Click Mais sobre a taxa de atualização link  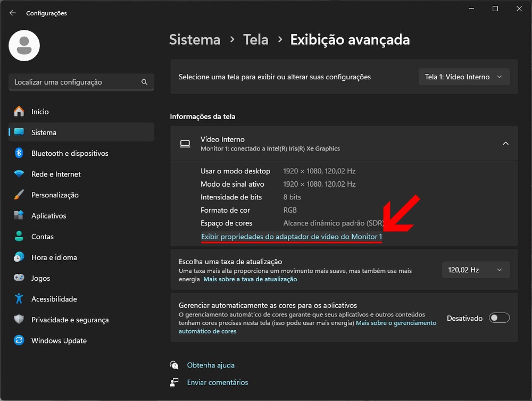[250, 279]
